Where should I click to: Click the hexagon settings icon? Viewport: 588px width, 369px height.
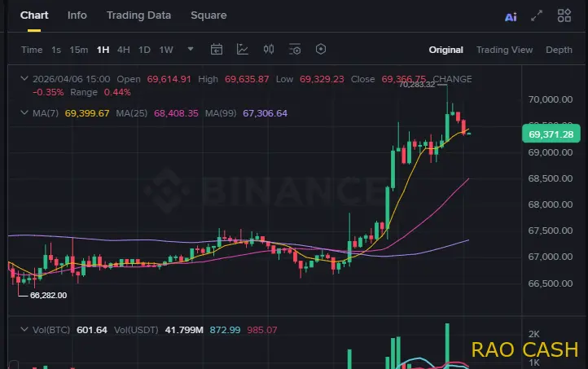(321, 50)
